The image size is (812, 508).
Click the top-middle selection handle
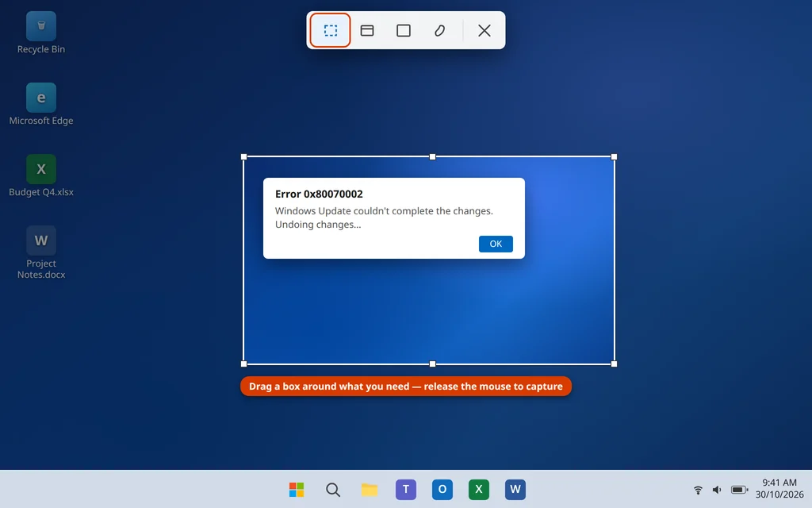[432, 156]
